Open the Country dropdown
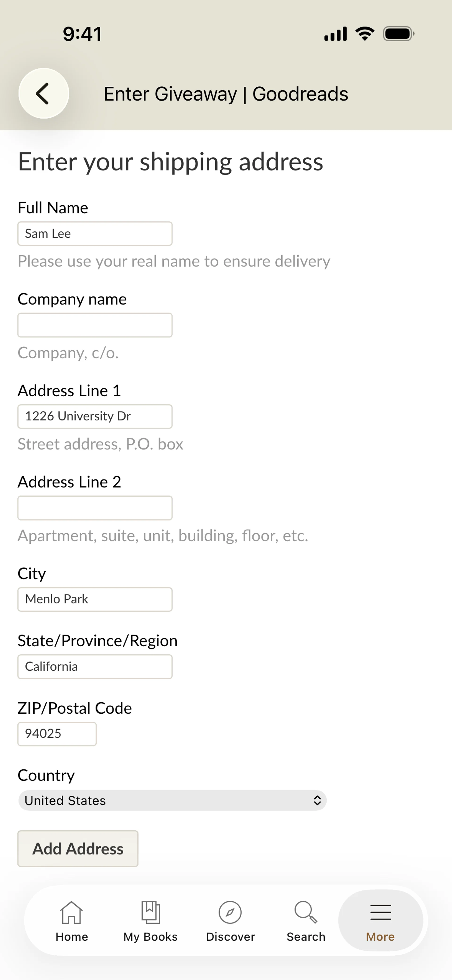452x980 pixels. point(172,800)
